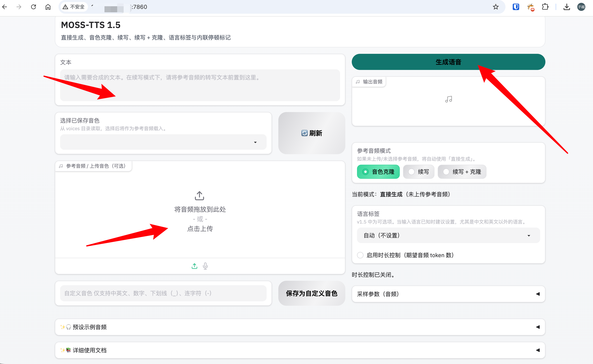The image size is (593, 364).
Task: Click the 生成语音 button
Action: (x=449, y=62)
